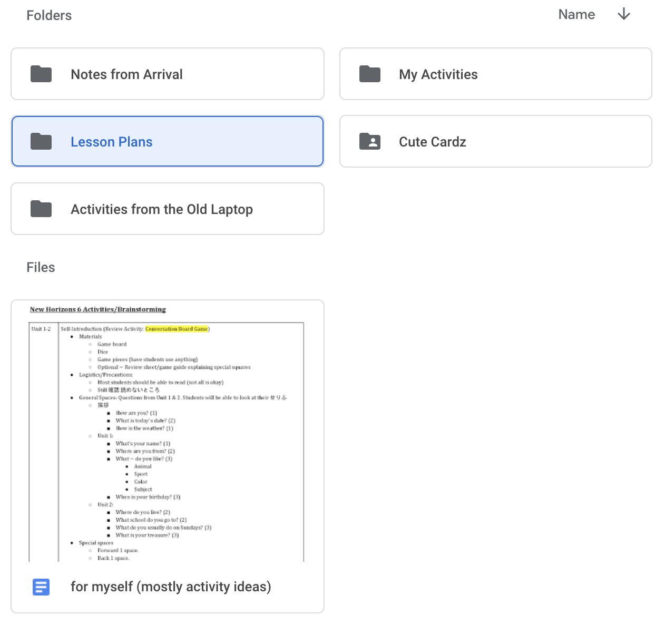The height and width of the screenshot is (644, 665).
Task: Click the Google Docs file icon
Action: pos(41,587)
